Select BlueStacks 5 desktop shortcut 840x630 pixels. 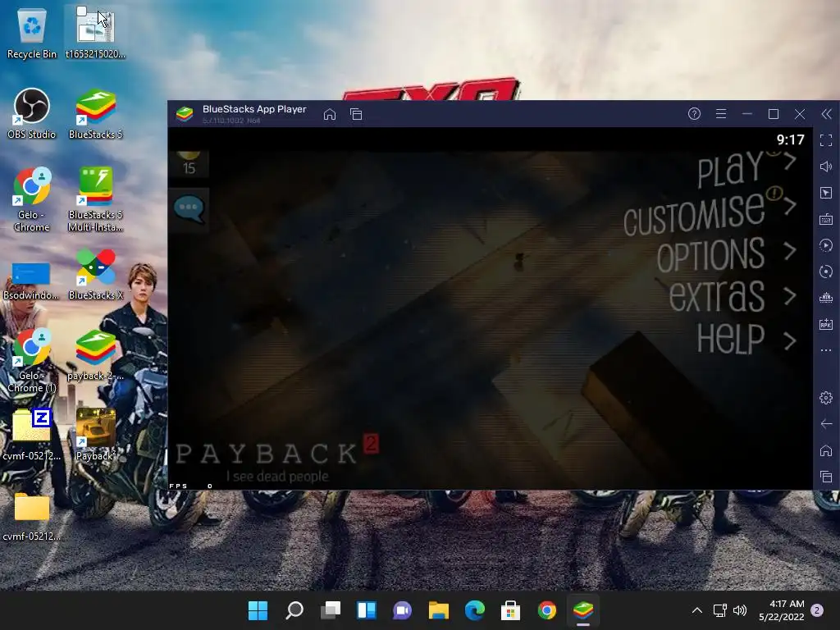tap(95, 113)
